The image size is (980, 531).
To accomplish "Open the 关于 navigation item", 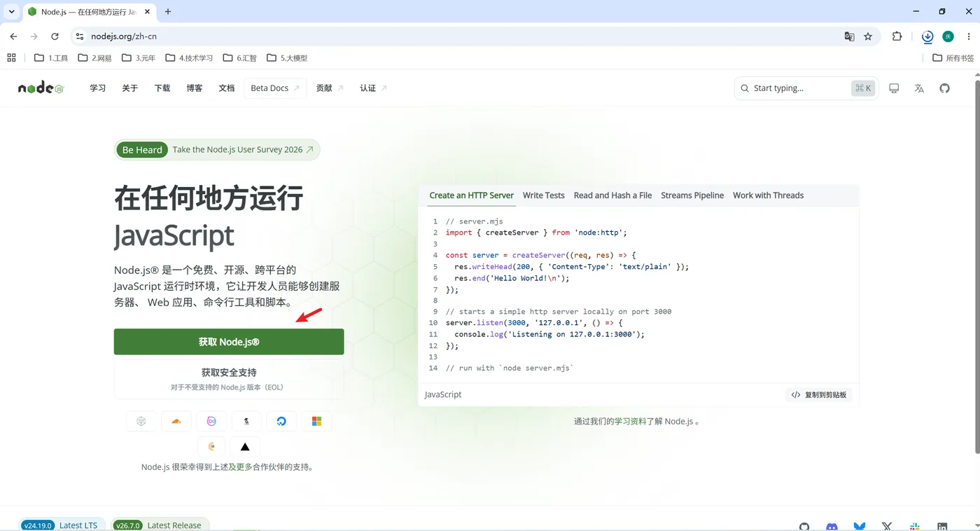I will pos(130,88).
